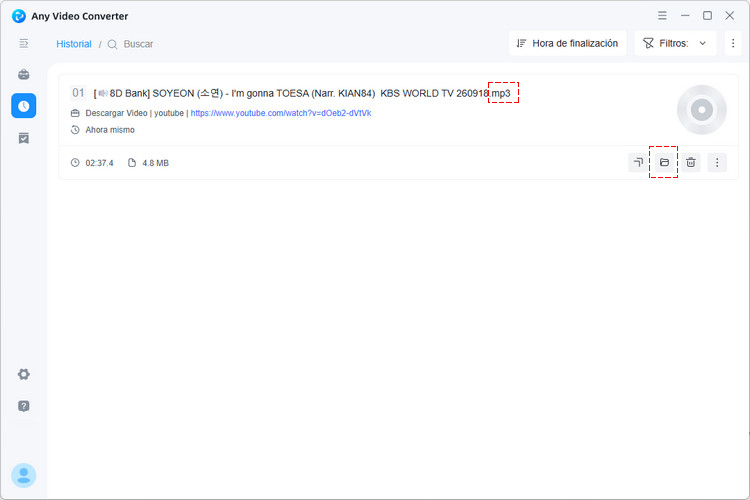The image size is (750, 500).
Task: Open the title bar hamburger menu
Action: pos(662,15)
